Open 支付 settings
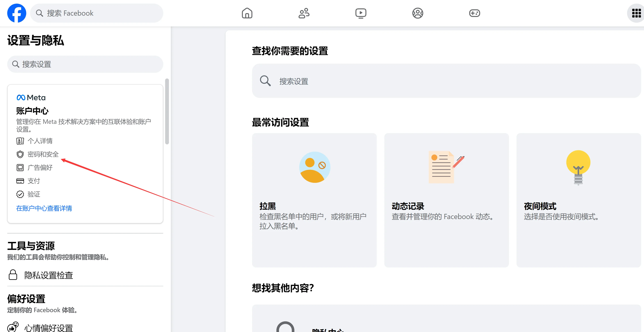644x332 pixels. pos(33,181)
